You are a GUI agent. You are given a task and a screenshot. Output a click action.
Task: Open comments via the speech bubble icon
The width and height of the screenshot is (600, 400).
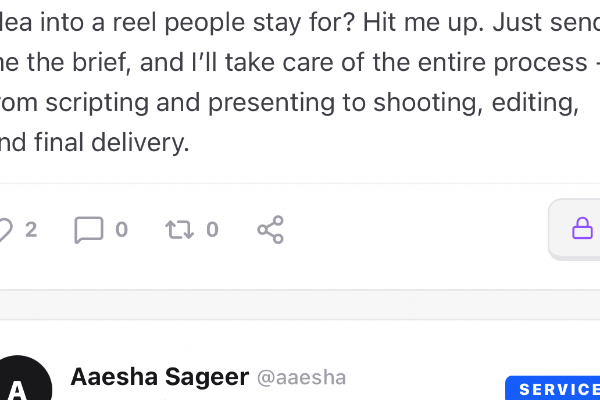click(x=89, y=230)
